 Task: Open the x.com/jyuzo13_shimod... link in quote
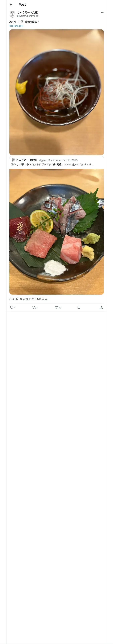coord(79,164)
